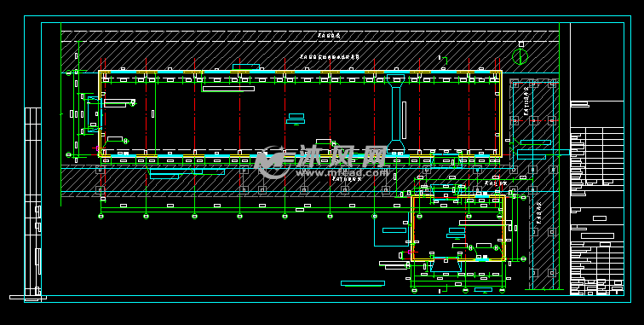Image resolution: width=644 pixels, height=325 pixels.
Task: Select the vertical white bar beside cyan corridor
Action: coord(404,120)
